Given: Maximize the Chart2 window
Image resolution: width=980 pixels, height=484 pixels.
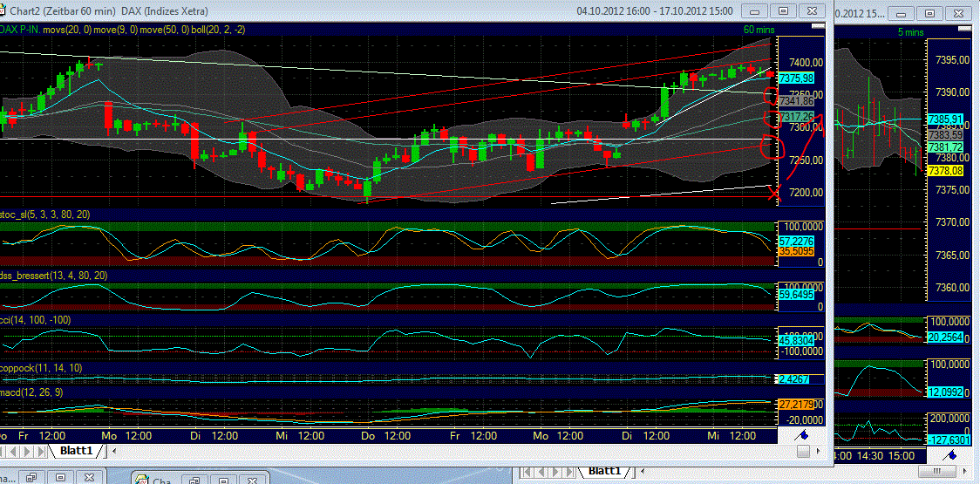Looking at the screenshot, I should [x=784, y=10].
